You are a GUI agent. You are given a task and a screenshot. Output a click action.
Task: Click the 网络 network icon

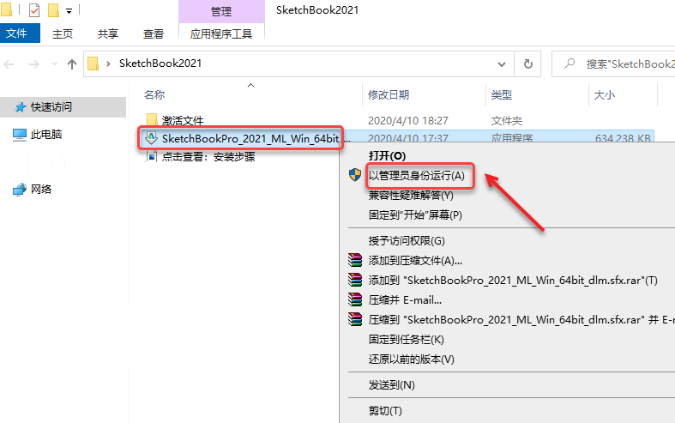point(19,189)
